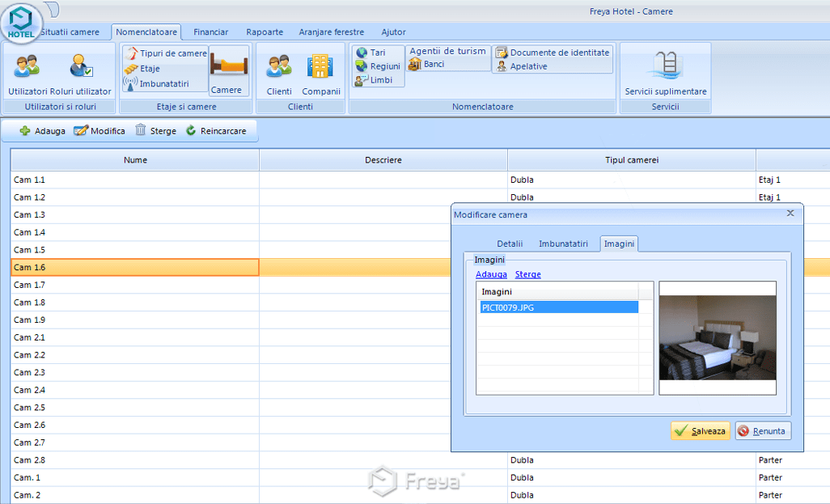The height and width of the screenshot is (504, 830).
Task: Click the Adauga link in Imagini group
Action: 491,274
